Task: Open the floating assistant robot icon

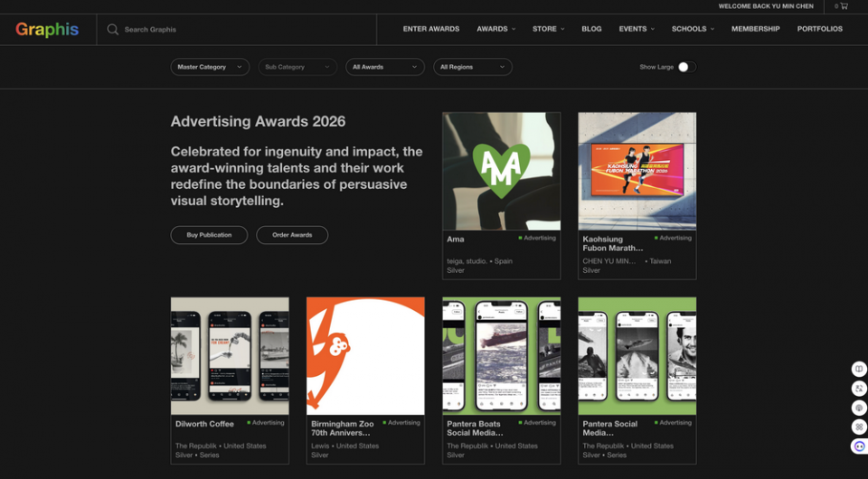Action: click(859, 446)
